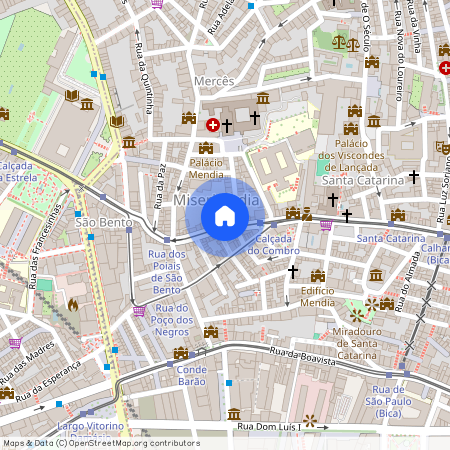Click the shopping cart icon by Rua do Poço dos Negros

pos(139,311)
